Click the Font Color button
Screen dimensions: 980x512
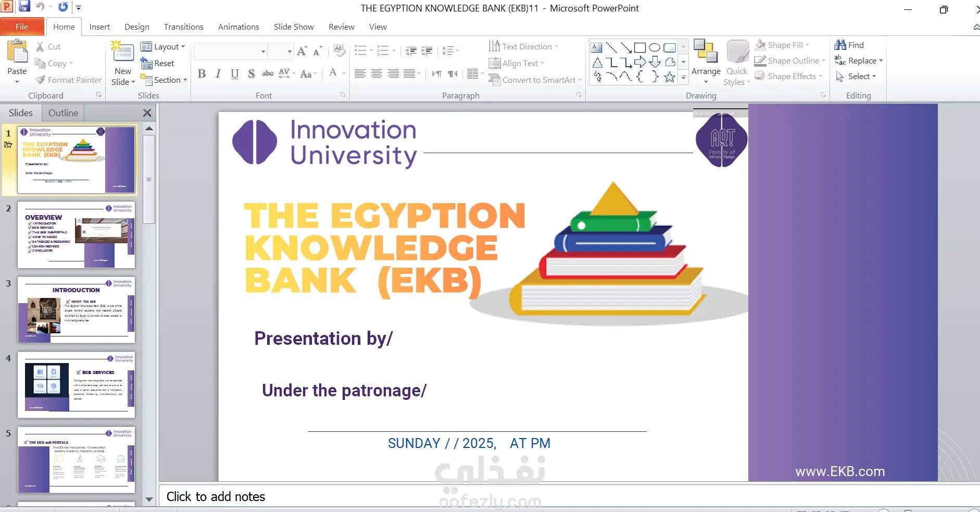pyautogui.click(x=333, y=73)
